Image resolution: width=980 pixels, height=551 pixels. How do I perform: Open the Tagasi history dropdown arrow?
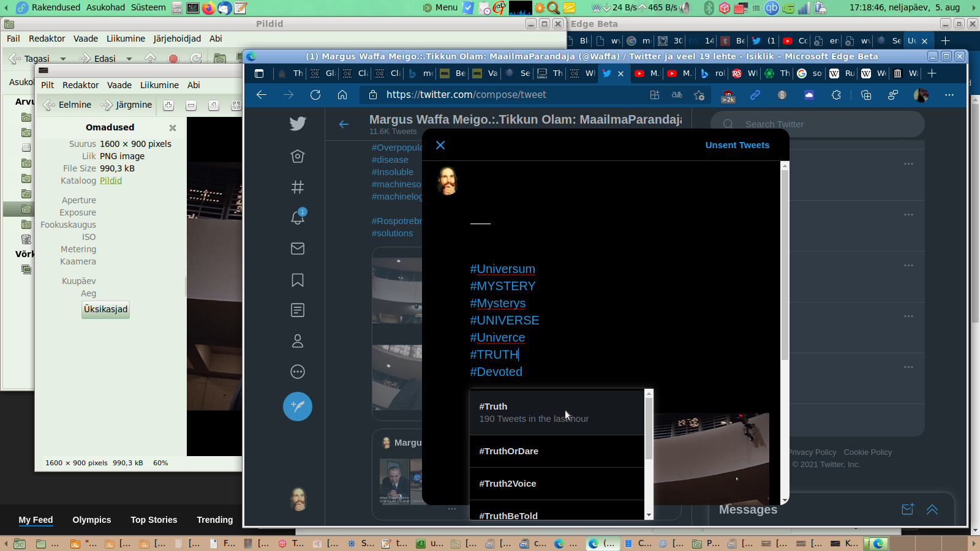(x=62, y=59)
